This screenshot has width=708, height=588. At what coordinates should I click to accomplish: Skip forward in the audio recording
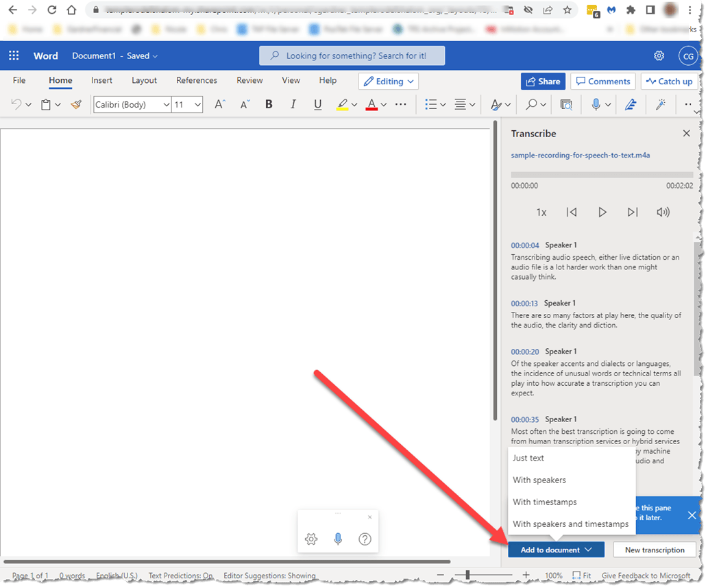[633, 212]
